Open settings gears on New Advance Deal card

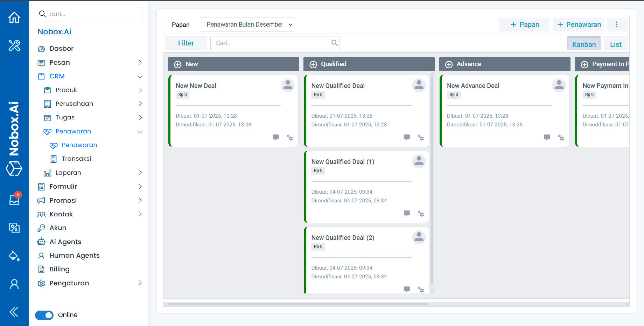click(561, 138)
